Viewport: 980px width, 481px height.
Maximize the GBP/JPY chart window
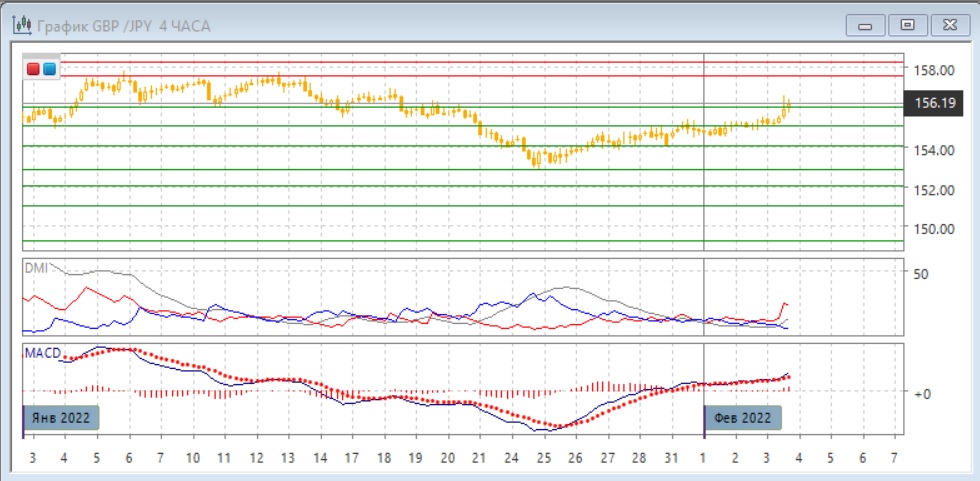[908, 25]
